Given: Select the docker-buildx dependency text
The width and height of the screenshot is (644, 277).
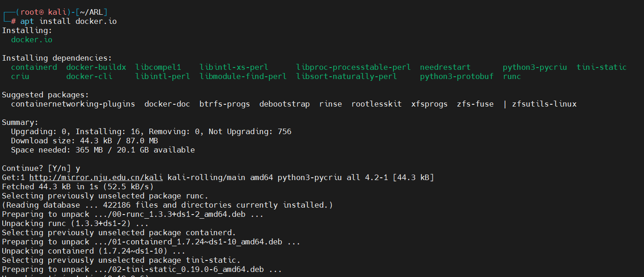Looking at the screenshot, I should [x=96, y=68].
